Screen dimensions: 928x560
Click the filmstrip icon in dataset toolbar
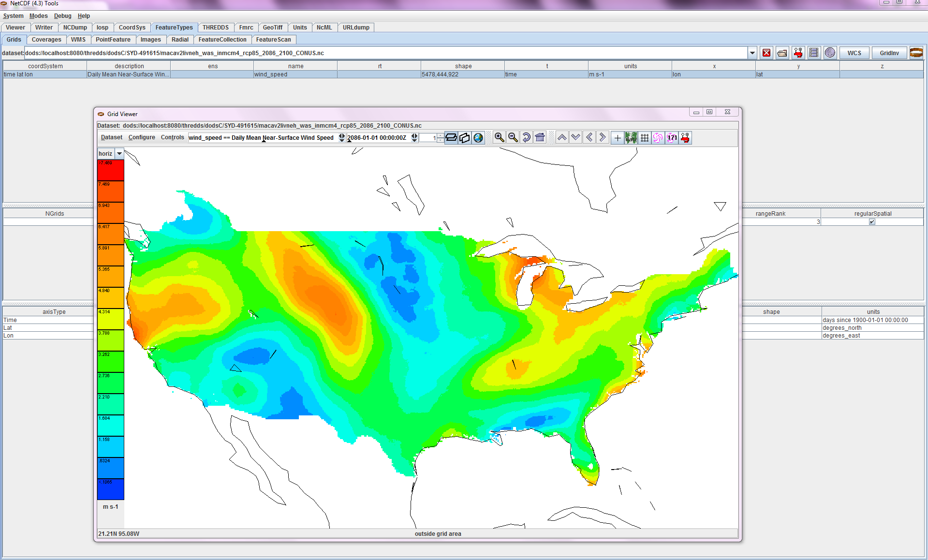coord(814,53)
